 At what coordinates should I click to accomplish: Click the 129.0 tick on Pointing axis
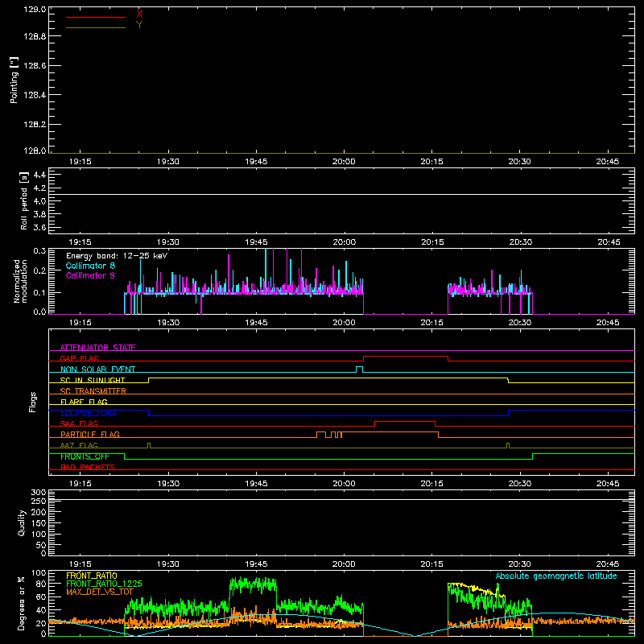tap(35, 10)
